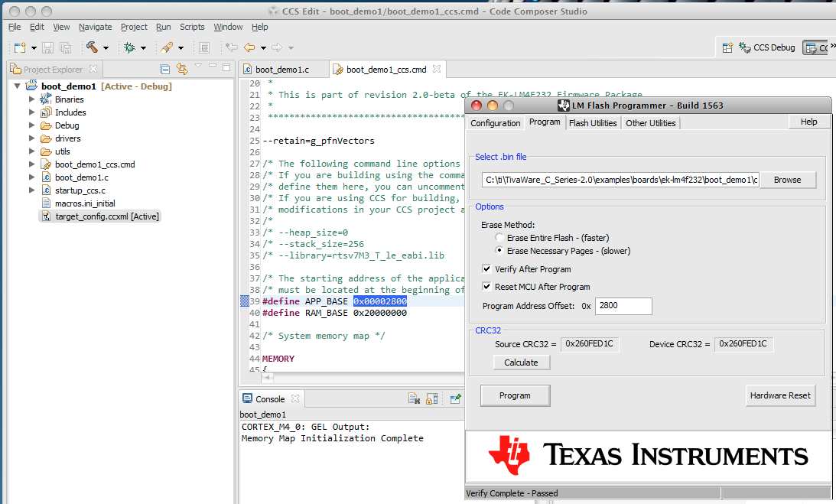Click the Help button in LM Flash Programmer
The height and width of the screenshot is (504, 836).
coord(808,122)
